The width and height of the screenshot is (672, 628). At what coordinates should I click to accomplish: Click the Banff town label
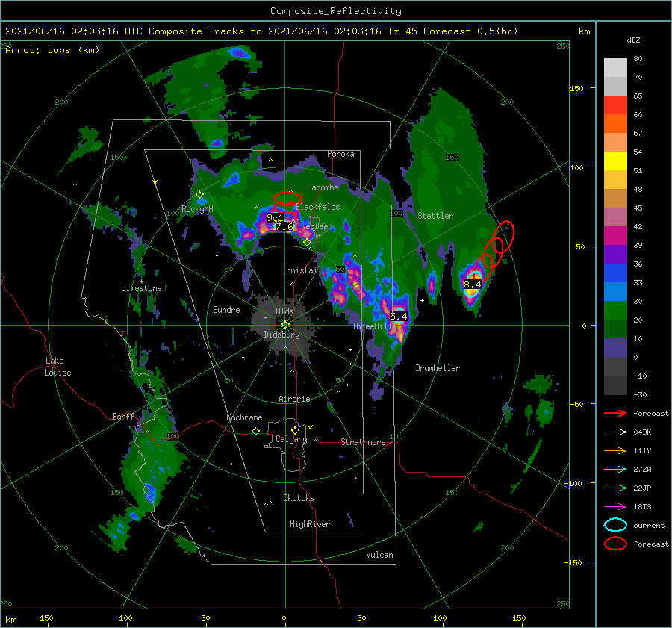click(x=123, y=416)
